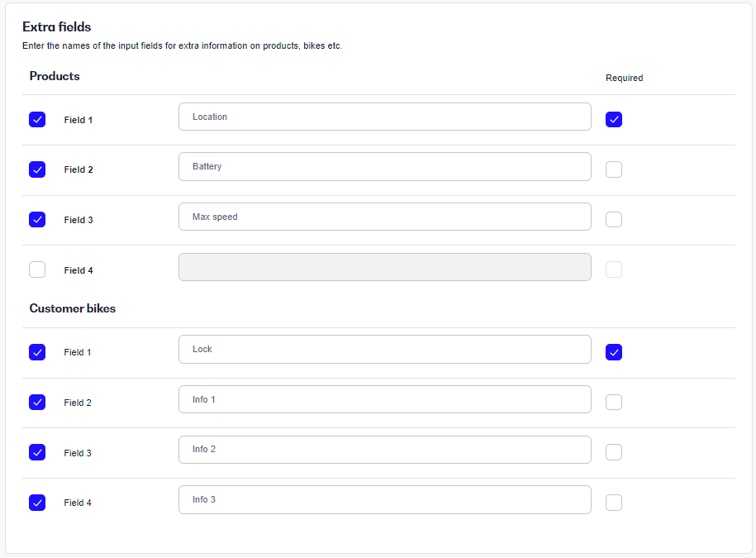Mark Info 3 field as required

tap(614, 503)
